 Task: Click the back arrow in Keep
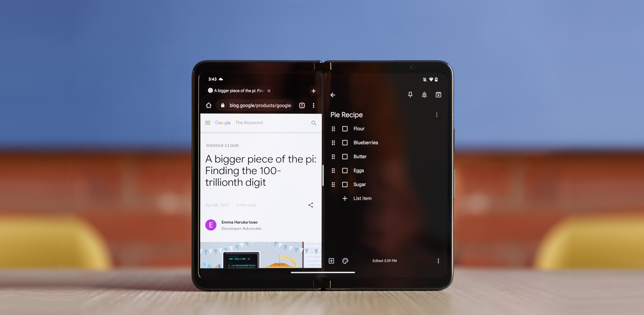coord(333,95)
